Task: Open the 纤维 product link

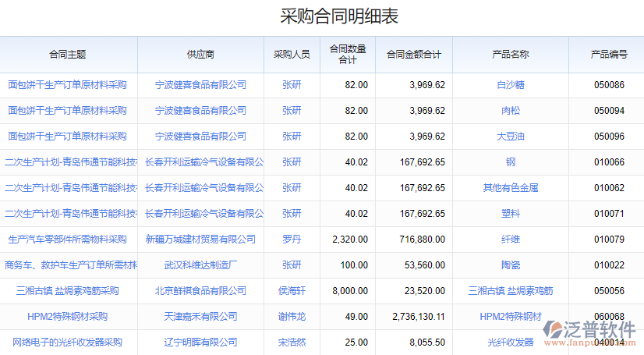Action: point(510,240)
